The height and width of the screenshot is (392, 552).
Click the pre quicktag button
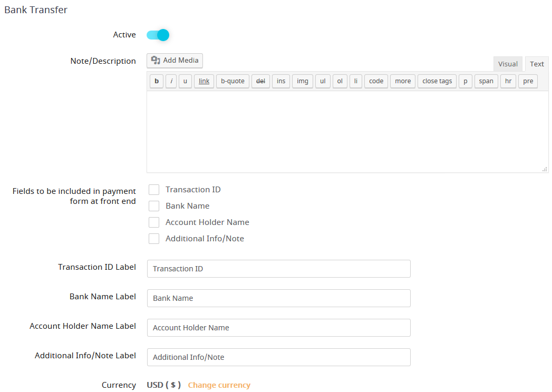point(528,81)
